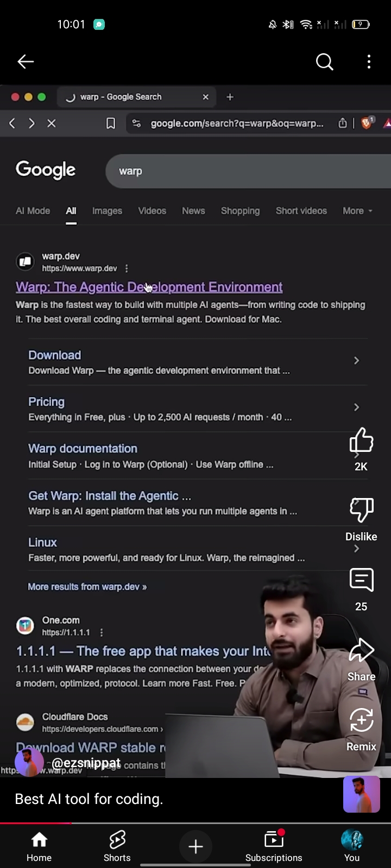The height and width of the screenshot is (868, 391).
Task: Open the sound thumbnail at bottom right
Action: tap(362, 794)
